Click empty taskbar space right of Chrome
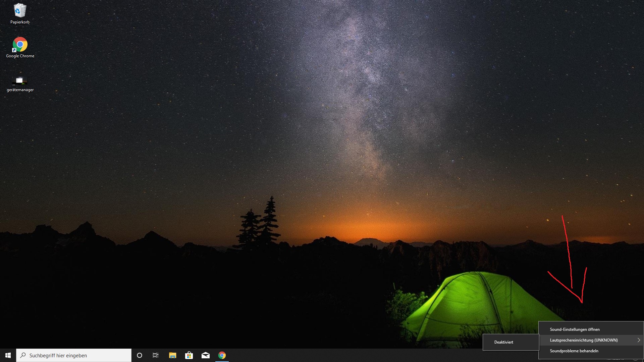 coord(335,355)
